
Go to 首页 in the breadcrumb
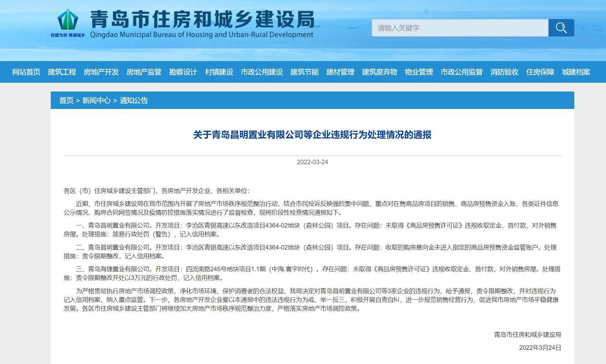point(66,101)
